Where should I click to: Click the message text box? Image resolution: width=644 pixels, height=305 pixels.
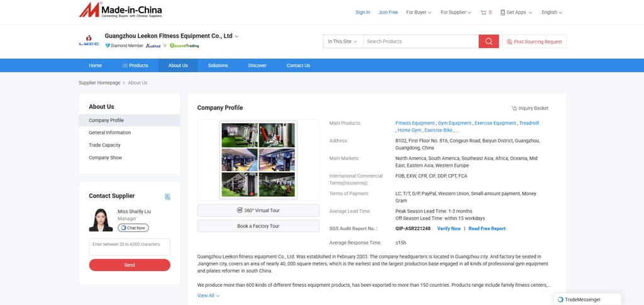[x=130, y=247]
